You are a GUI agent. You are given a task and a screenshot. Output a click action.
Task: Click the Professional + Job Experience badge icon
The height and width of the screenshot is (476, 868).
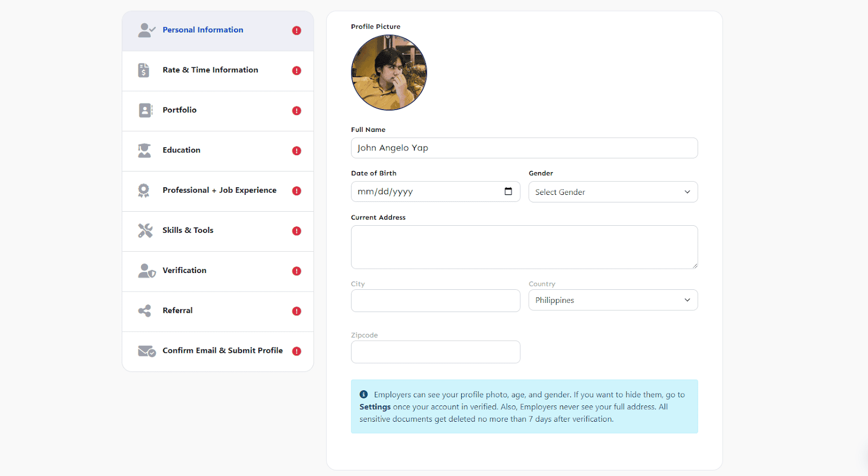144,191
